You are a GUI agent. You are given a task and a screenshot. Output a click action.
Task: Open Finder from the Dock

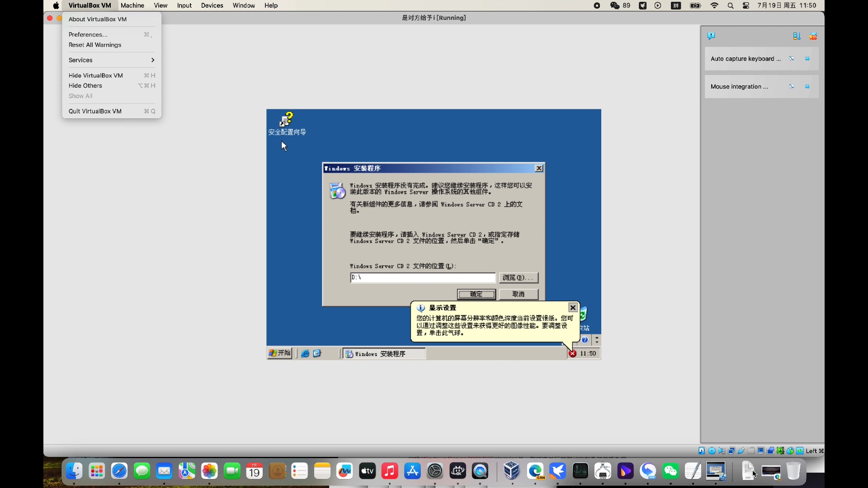74,471
